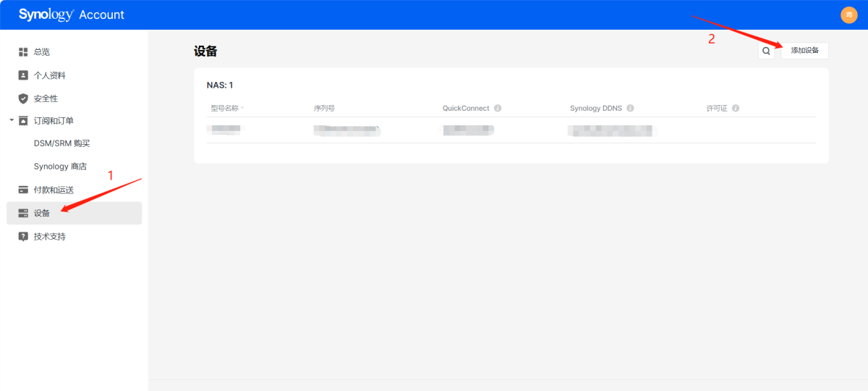Show the QuickConnect info tooltip icon
The width and height of the screenshot is (868, 391).
(x=498, y=108)
